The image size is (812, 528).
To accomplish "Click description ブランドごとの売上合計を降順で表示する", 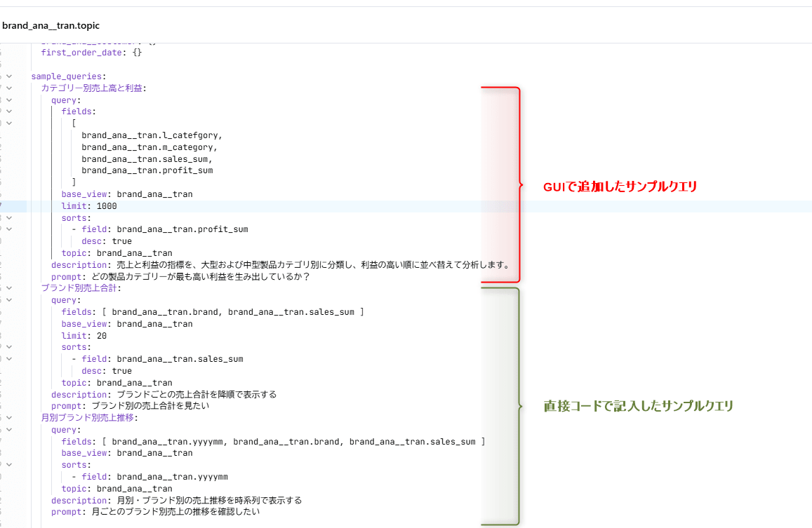I will (x=164, y=395).
